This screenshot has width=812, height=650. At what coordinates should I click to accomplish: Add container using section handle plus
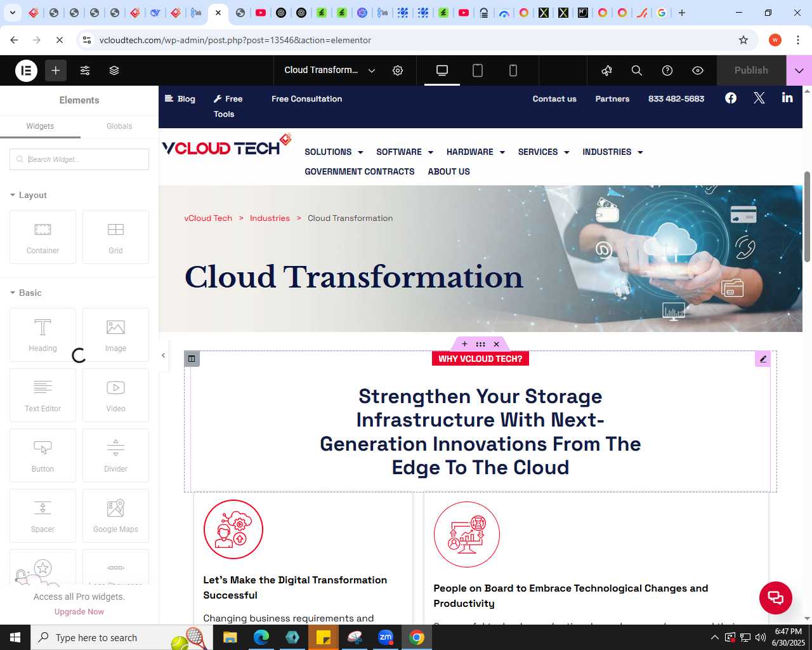pyautogui.click(x=464, y=344)
